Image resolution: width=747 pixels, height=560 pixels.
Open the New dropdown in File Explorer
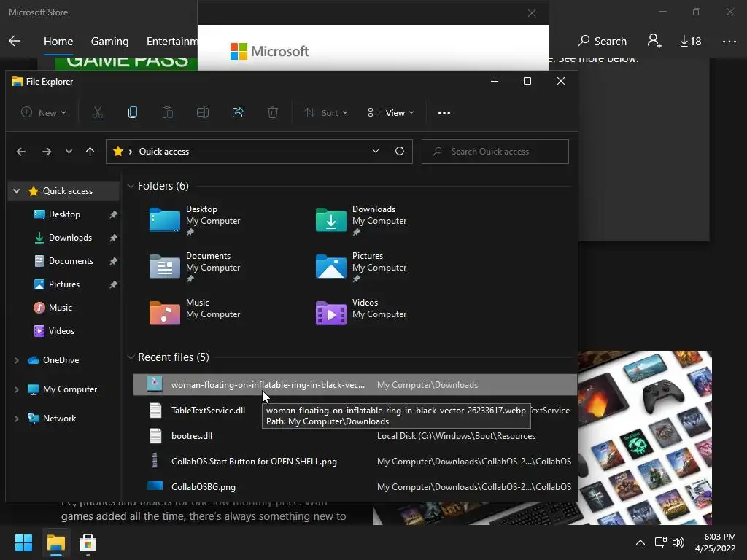pyautogui.click(x=44, y=113)
